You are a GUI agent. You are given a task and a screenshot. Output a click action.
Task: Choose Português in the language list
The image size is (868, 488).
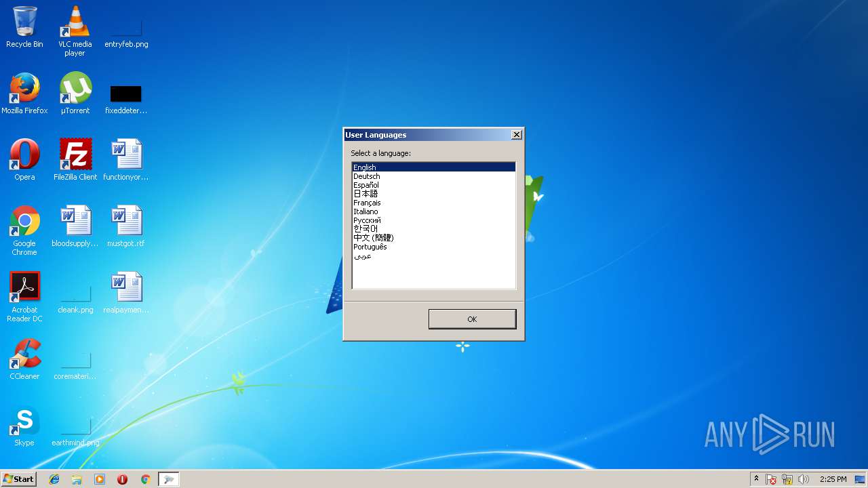[x=433, y=247]
